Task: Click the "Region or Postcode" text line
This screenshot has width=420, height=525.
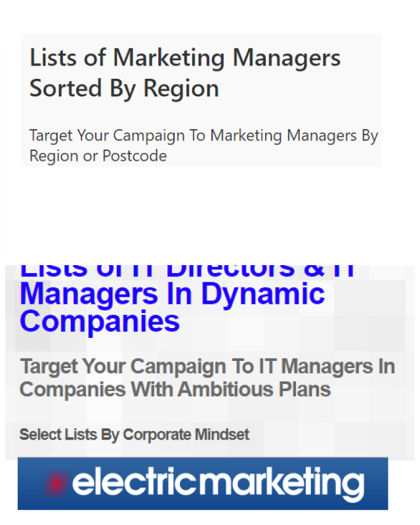Action: [98, 156]
